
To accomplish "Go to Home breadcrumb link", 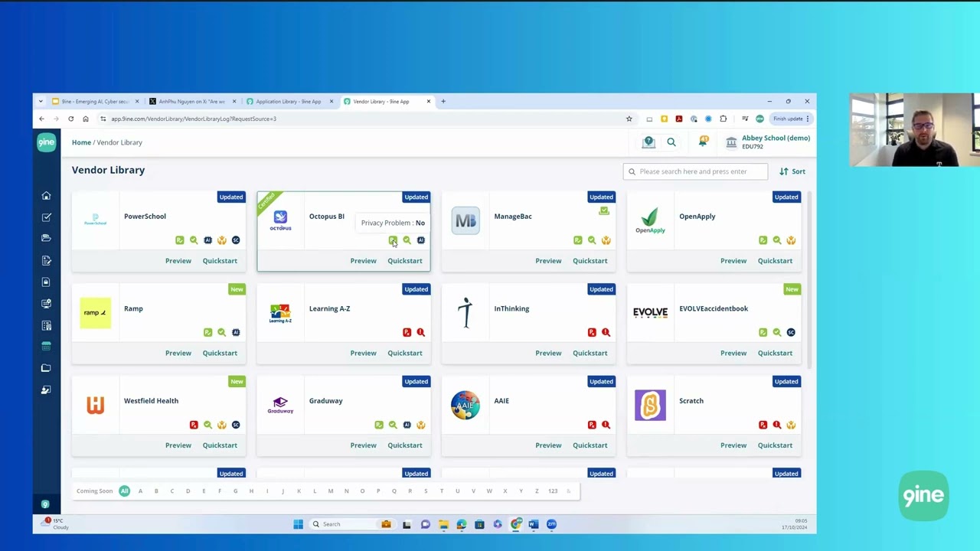I will (x=81, y=142).
